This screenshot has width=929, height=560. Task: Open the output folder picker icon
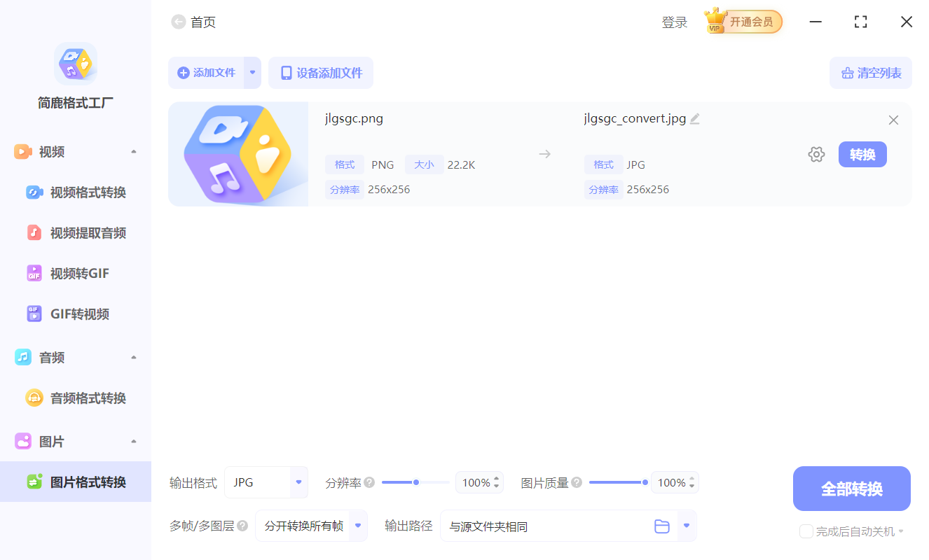662,526
